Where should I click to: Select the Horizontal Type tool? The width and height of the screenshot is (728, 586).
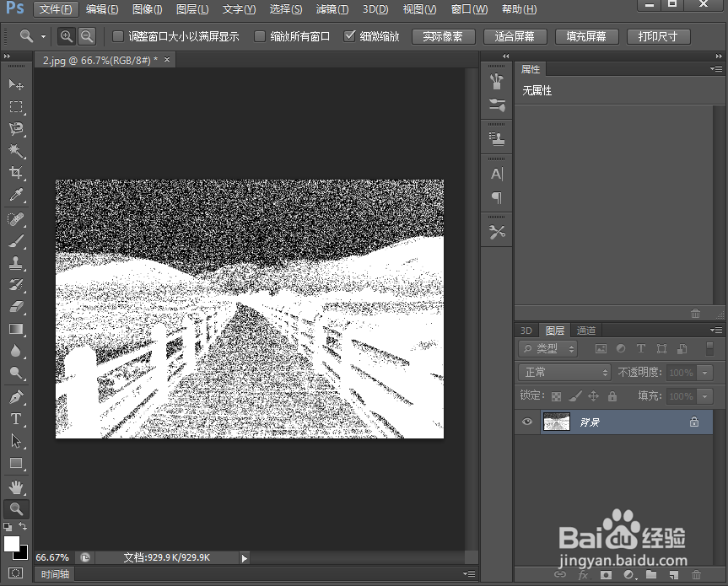tap(16, 419)
